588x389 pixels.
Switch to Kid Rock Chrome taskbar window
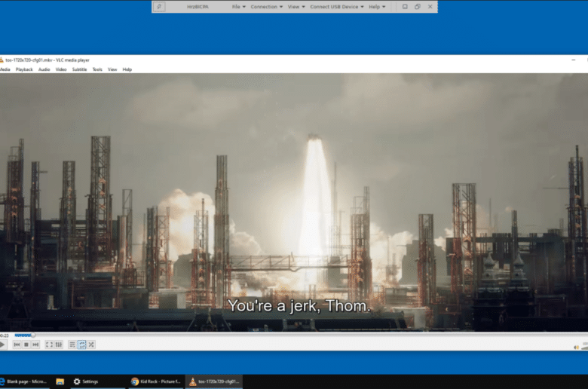tap(156, 381)
